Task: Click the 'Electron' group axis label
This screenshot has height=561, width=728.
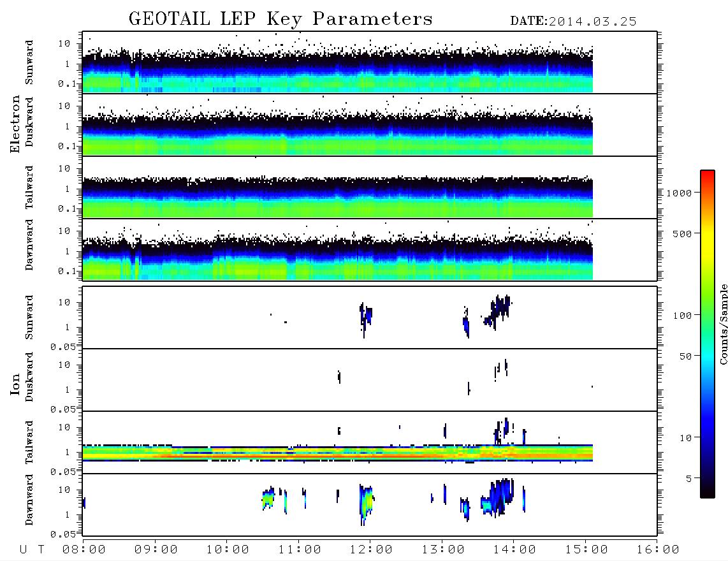Action: coord(15,124)
